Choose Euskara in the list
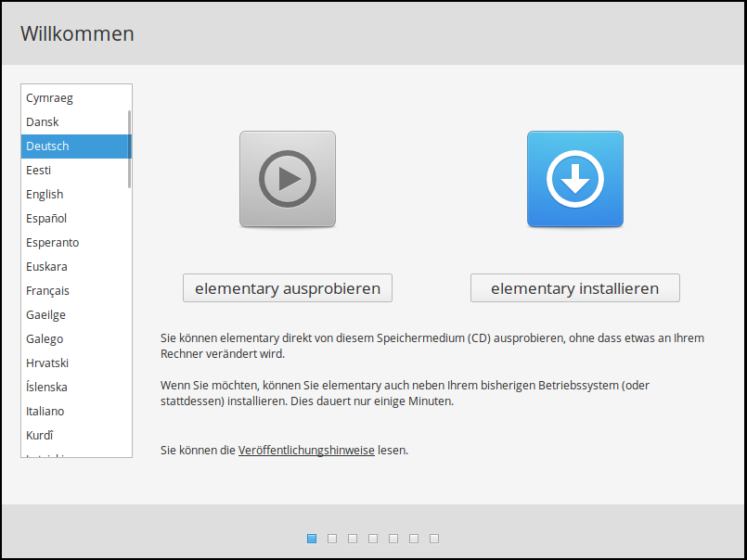 (x=46, y=267)
